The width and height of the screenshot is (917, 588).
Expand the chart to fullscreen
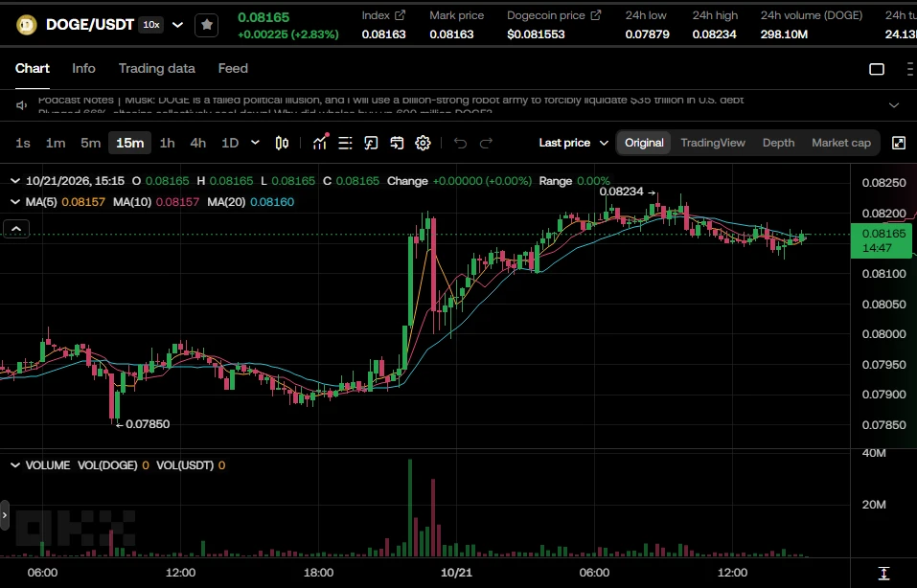click(x=899, y=143)
